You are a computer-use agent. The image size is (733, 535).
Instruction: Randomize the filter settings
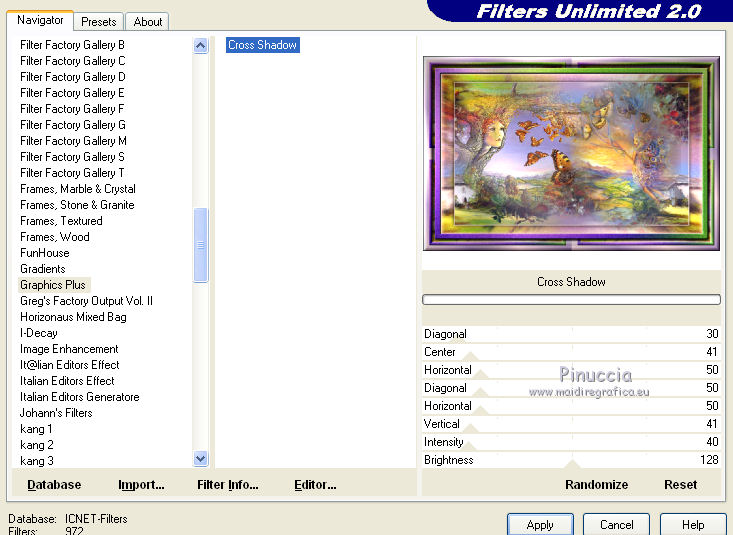pos(596,485)
